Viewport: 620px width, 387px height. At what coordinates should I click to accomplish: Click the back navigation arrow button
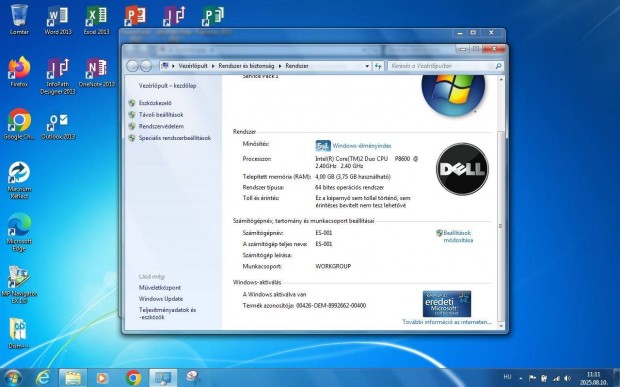[132, 66]
